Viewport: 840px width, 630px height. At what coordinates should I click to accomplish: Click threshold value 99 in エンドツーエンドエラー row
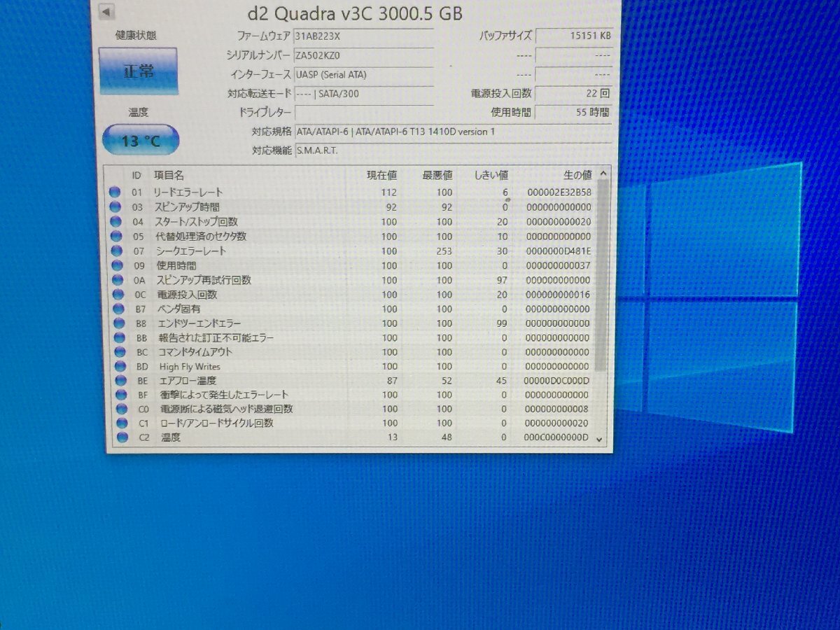point(501,323)
